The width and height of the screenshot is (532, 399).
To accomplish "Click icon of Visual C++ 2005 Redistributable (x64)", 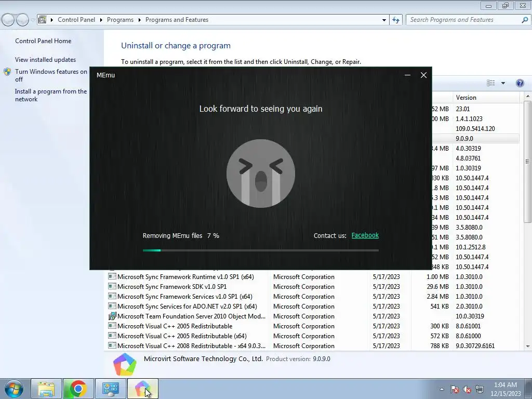I will pos(112,336).
